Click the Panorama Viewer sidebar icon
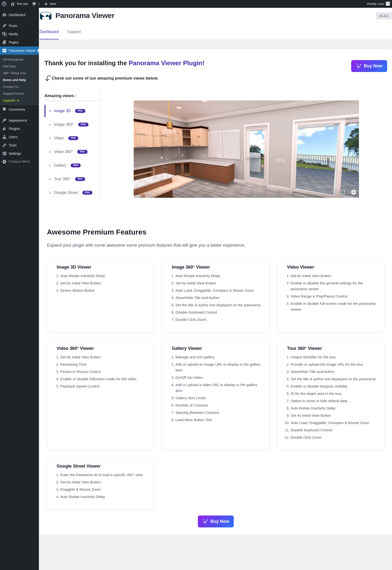The width and height of the screenshot is (392, 570). click(x=4, y=51)
